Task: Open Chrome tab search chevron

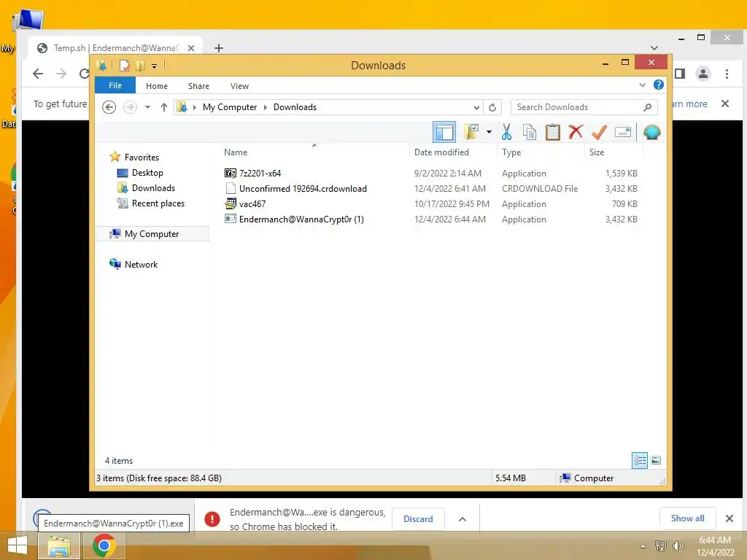Action: pyautogui.click(x=654, y=48)
